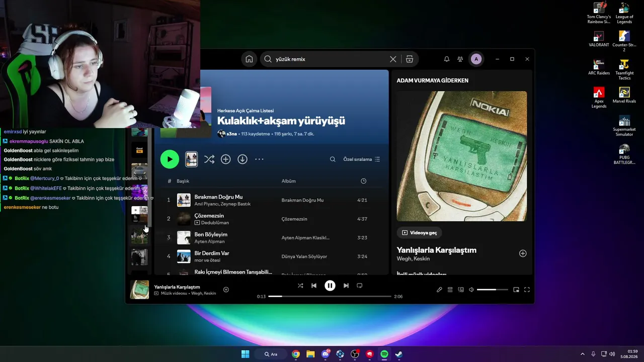
Task: Show lyrics with the microphone icon
Action: pyautogui.click(x=439, y=290)
